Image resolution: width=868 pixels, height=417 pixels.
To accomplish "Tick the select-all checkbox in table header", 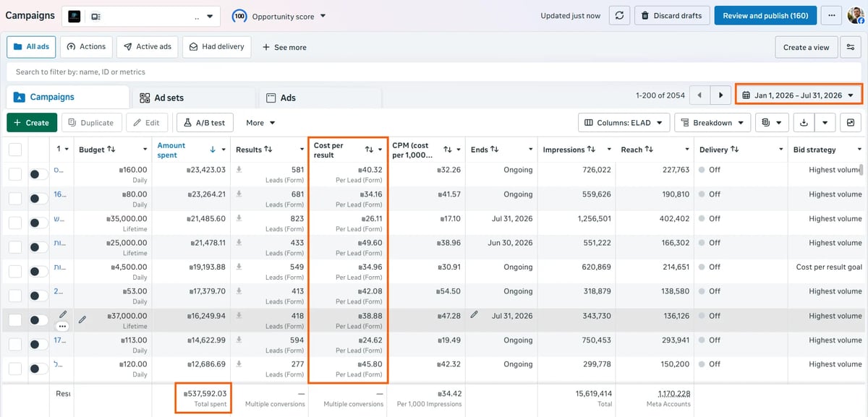I will [x=15, y=150].
